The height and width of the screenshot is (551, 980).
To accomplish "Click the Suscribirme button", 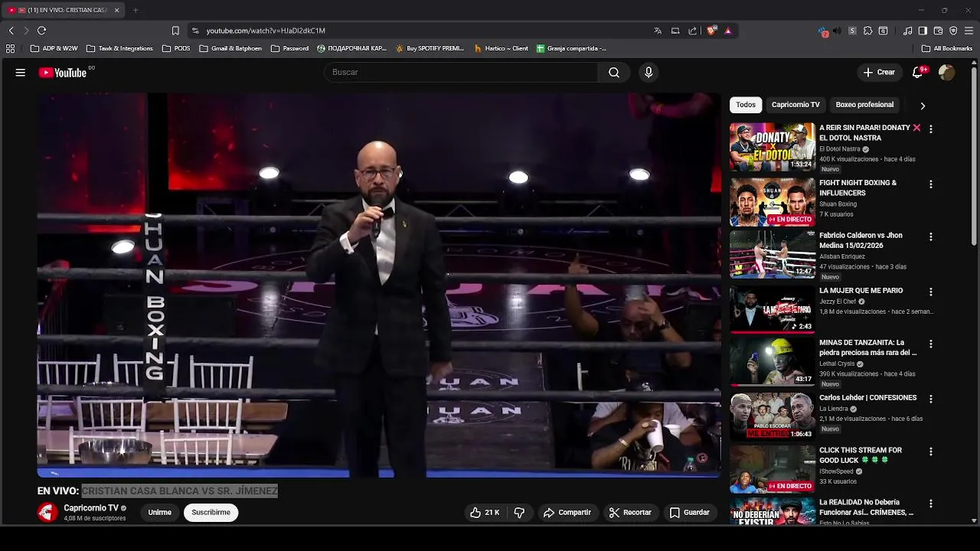I will click(x=211, y=513).
